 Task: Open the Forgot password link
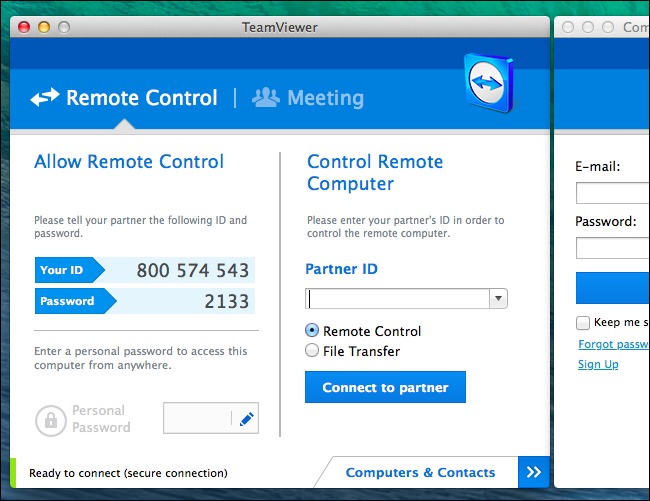click(614, 344)
